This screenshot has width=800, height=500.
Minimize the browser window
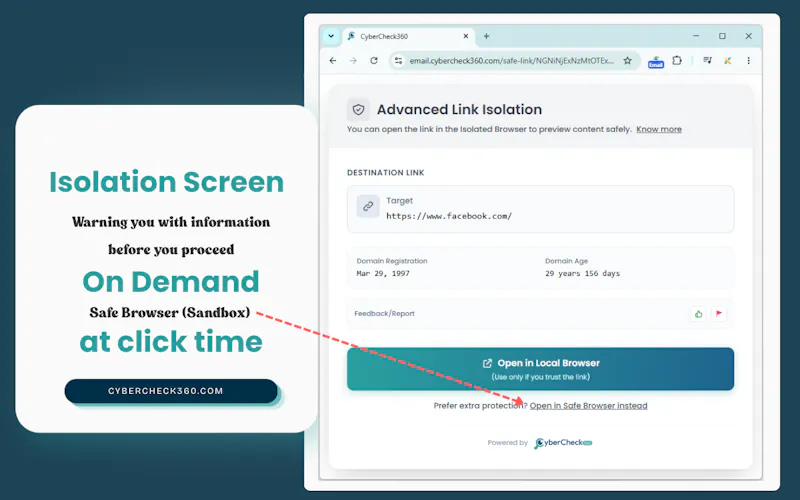pos(696,36)
